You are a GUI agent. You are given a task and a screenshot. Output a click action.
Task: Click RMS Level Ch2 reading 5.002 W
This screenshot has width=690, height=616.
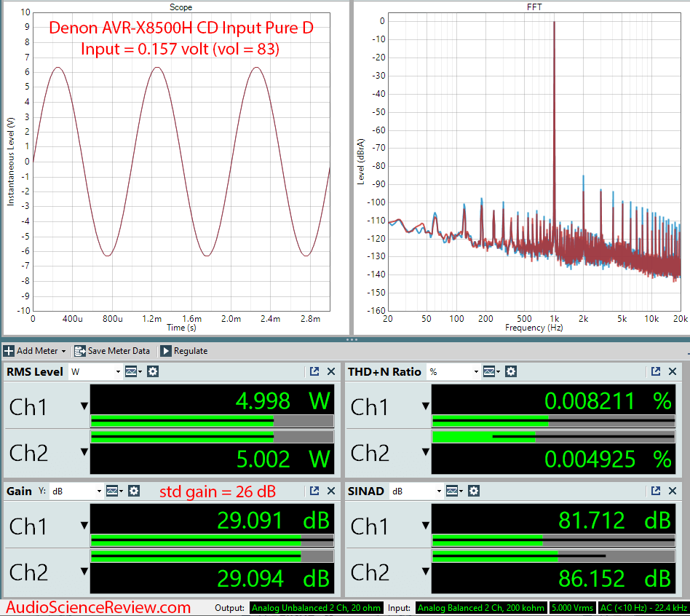[x=283, y=459]
